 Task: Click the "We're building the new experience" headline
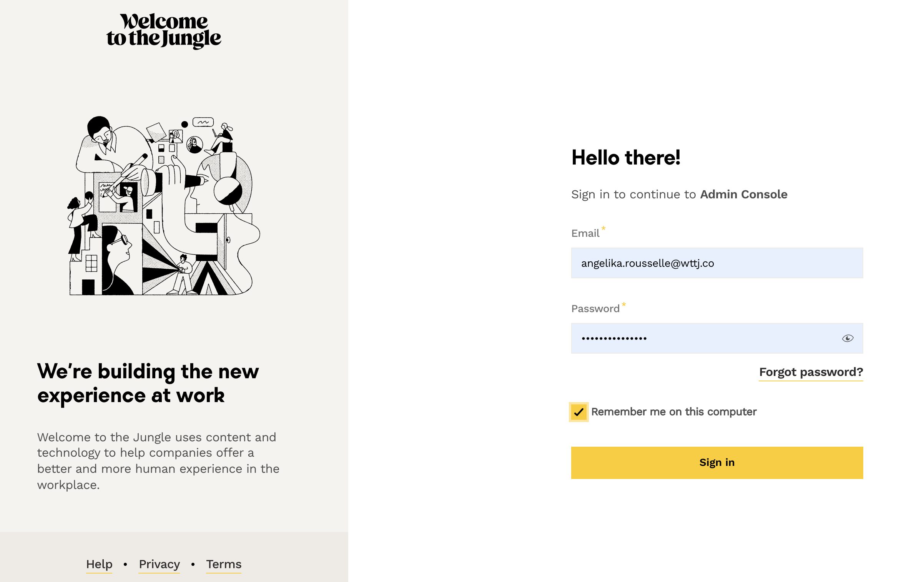pos(148,383)
